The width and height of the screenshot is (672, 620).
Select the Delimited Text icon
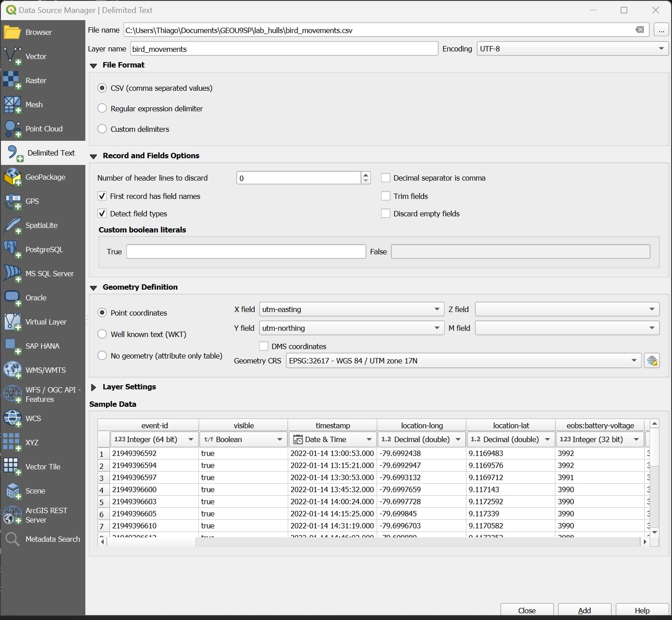click(14, 153)
